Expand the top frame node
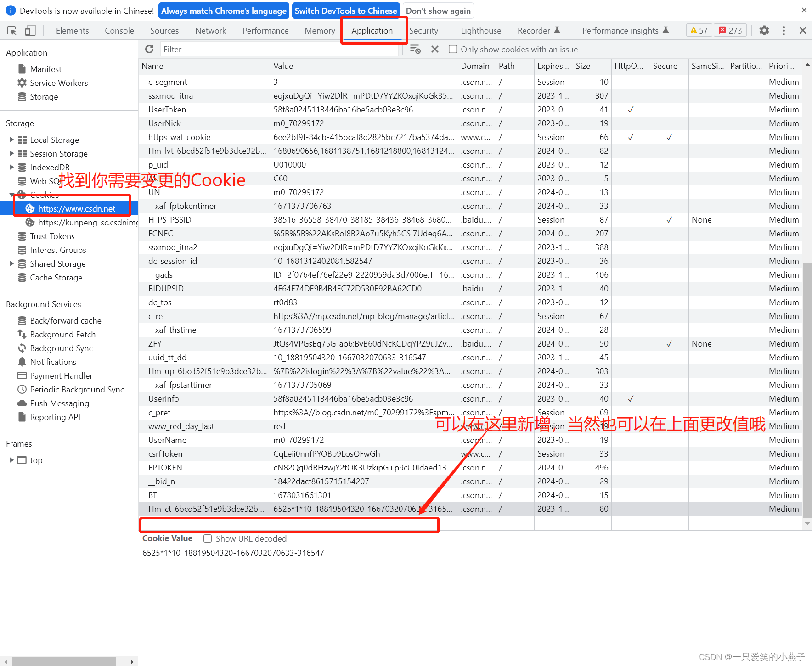This screenshot has width=812, height=666. pos(12,460)
